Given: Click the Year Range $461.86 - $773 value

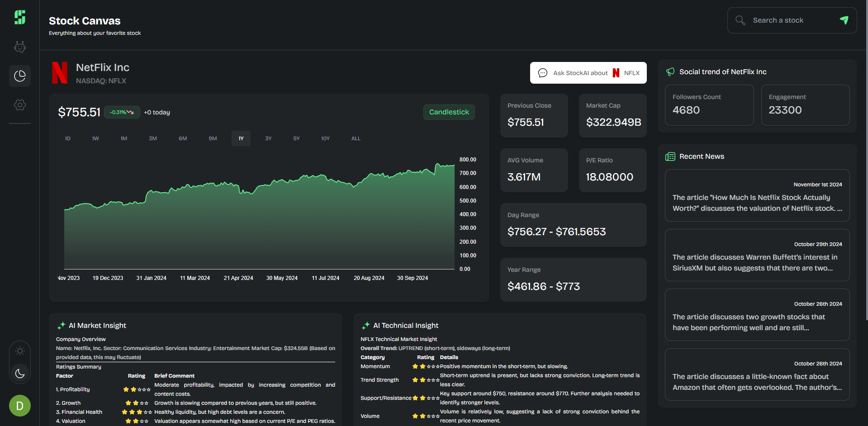Looking at the screenshot, I should (544, 286).
